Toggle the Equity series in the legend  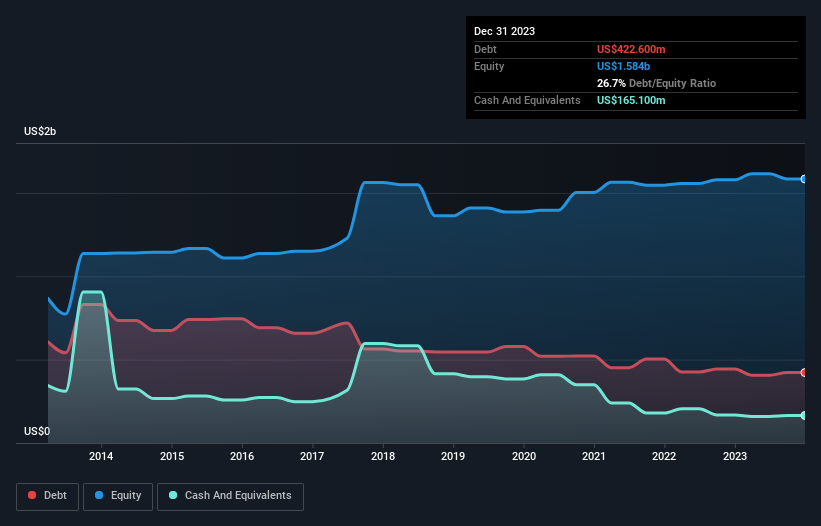coord(121,496)
